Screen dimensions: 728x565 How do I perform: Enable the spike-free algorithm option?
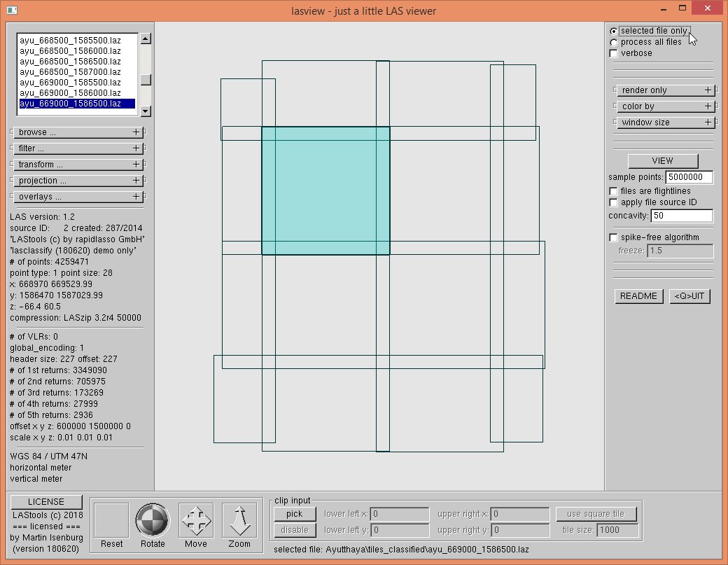pyautogui.click(x=614, y=237)
